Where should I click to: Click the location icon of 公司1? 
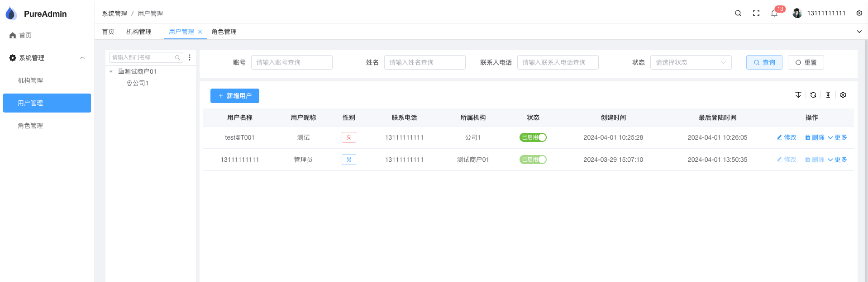[x=129, y=83]
